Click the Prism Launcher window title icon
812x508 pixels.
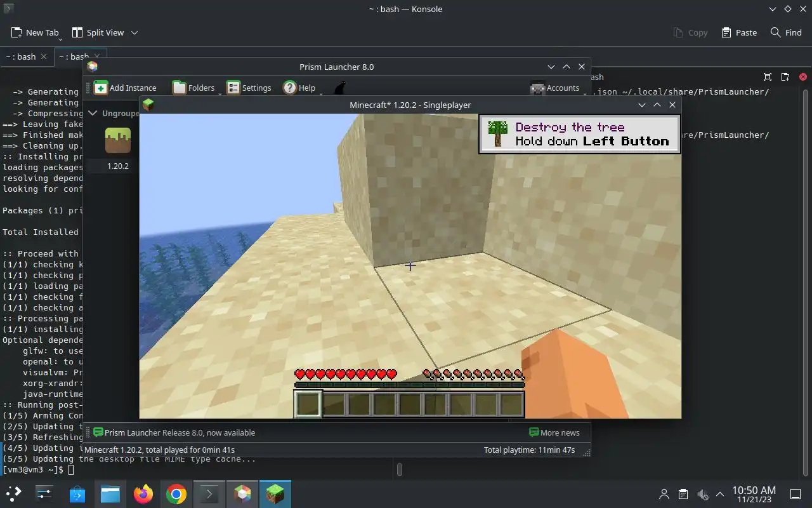[x=93, y=67]
